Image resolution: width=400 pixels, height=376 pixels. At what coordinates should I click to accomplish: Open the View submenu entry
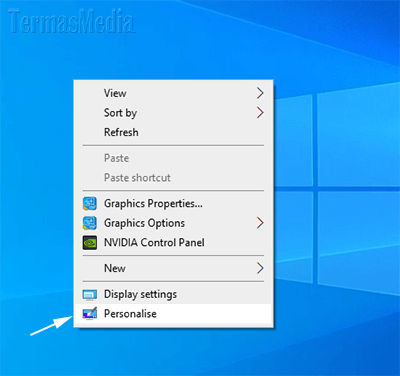point(173,93)
